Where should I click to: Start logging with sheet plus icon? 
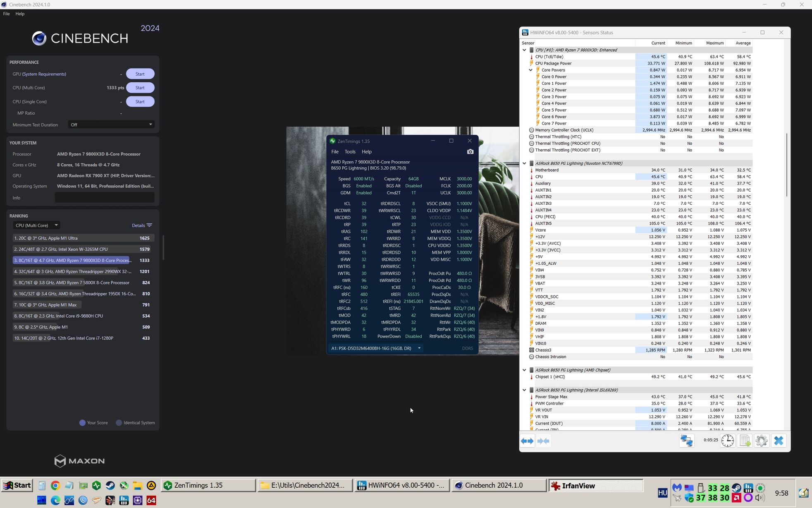[x=745, y=441]
